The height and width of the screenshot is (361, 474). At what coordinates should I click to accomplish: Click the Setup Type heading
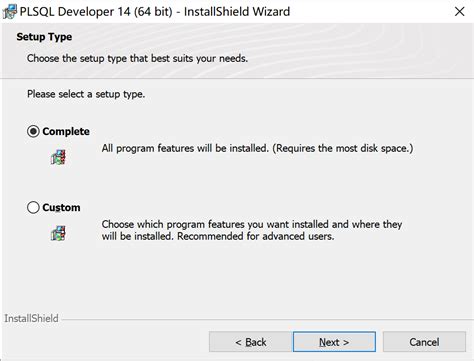tap(44, 37)
